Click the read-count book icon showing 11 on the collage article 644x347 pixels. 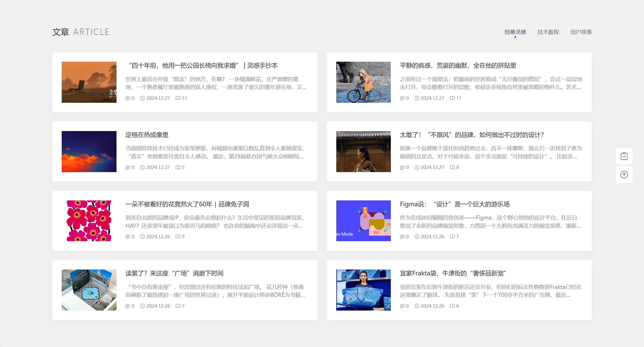[x=453, y=98]
